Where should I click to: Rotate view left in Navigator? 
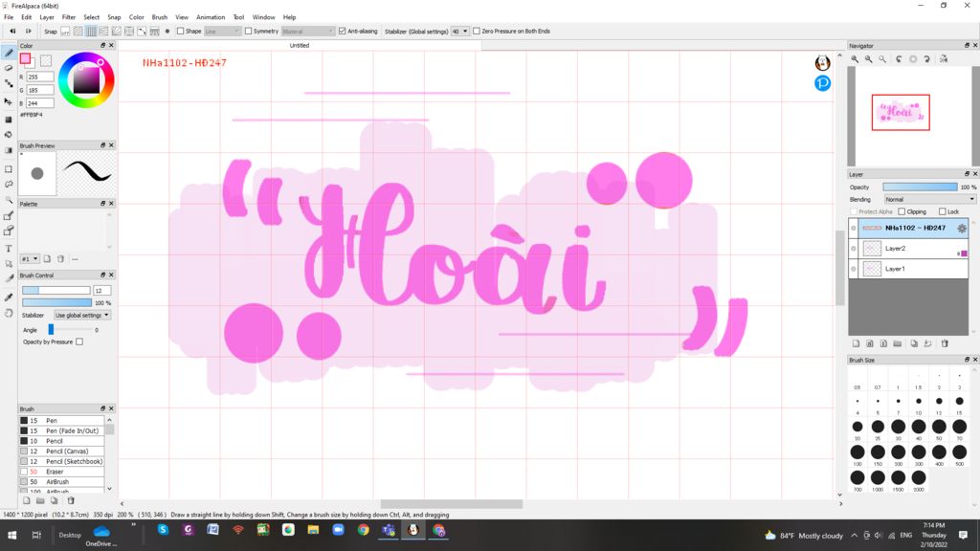(899, 58)
